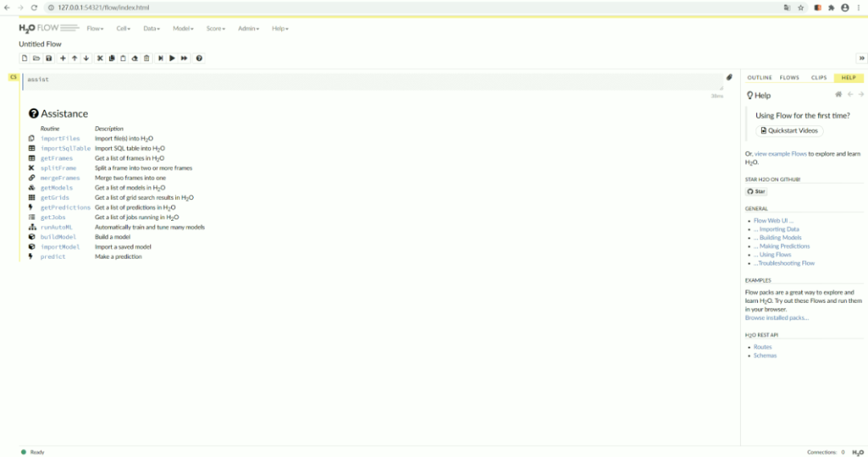Open the Score menu
This screenshot has height=457, width=868.
(216, 28)
